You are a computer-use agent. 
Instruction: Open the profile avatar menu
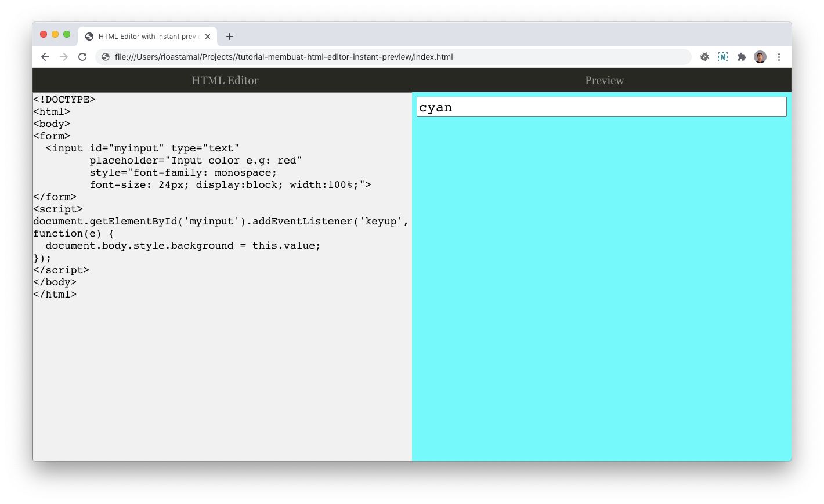point(760,57)
